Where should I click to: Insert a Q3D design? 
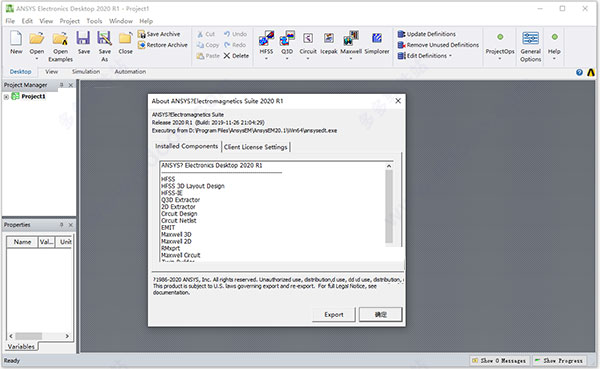click(287, 38)
